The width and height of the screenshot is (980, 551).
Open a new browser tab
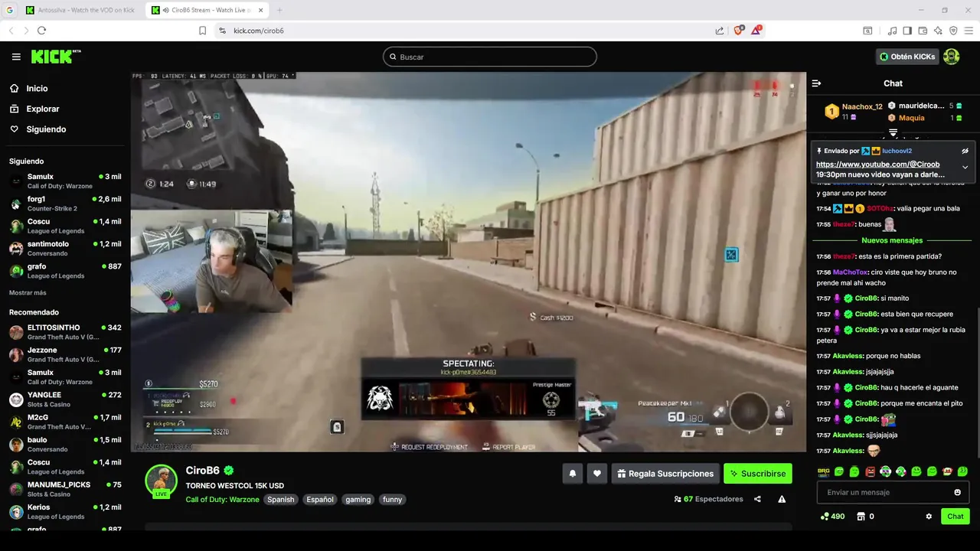279,10
